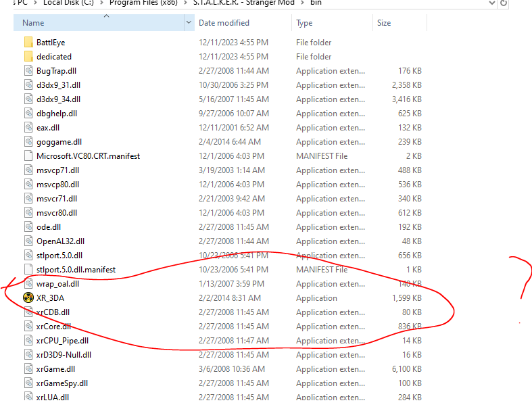The width and height of the screenshot is (532, 407).
Task: Sort by the Name column header
Action: coord(99,23)
